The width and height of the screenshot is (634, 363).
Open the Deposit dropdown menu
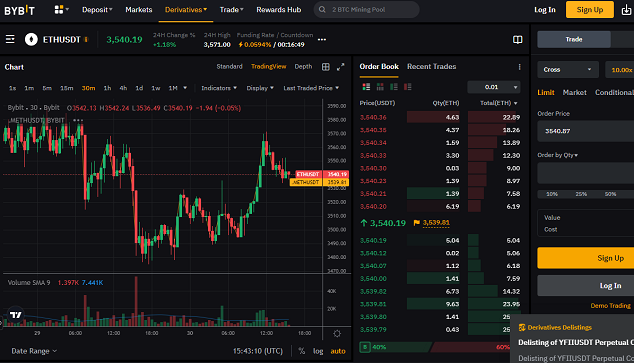[97, 10]
